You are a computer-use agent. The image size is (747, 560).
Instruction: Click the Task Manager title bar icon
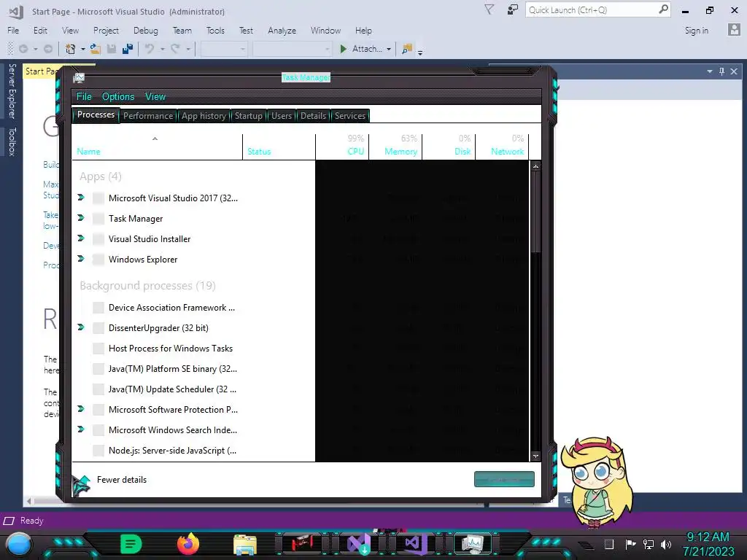79,77
